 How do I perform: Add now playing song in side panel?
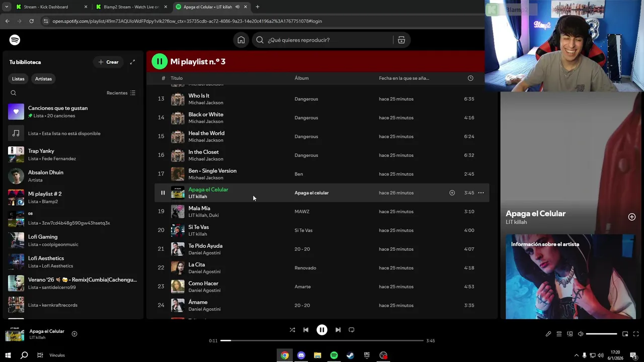pos(632,217)
